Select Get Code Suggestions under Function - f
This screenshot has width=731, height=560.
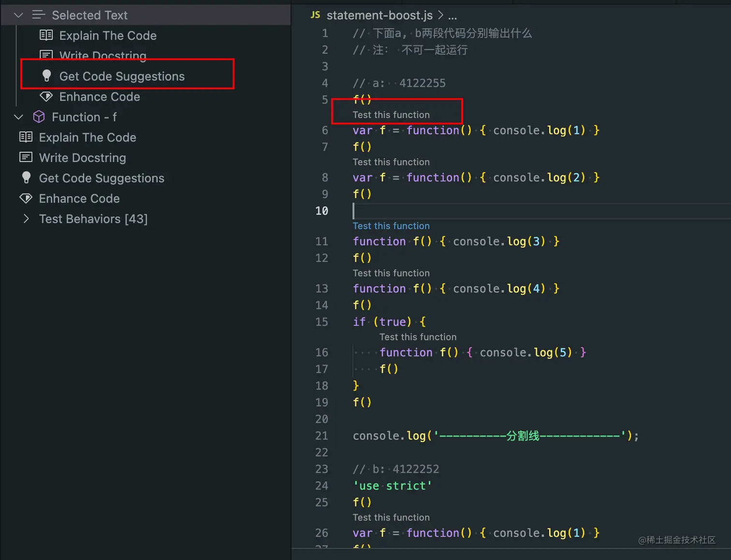102,178
